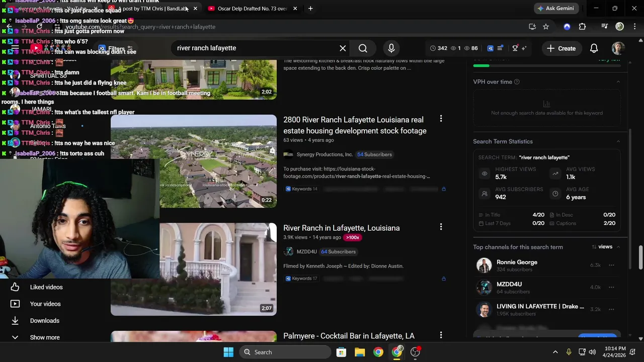Collapse Search Term Statistics section

tap(618, 142)
